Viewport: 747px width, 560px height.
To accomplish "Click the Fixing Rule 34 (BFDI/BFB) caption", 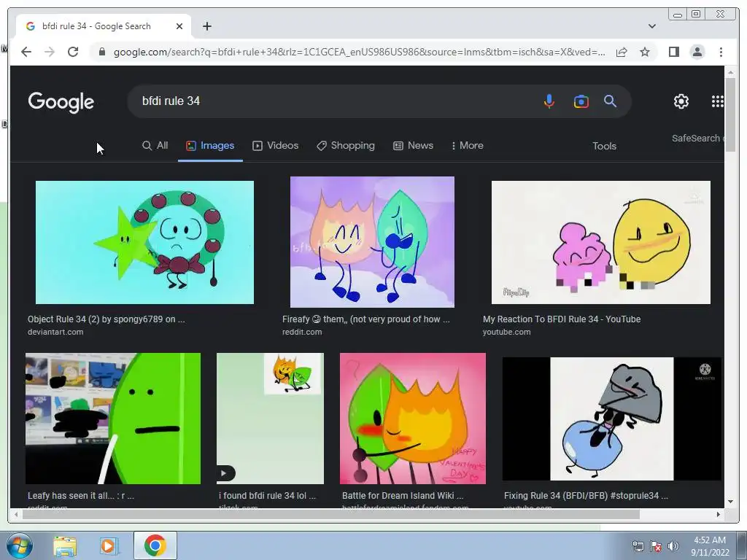I will (586, 496).
